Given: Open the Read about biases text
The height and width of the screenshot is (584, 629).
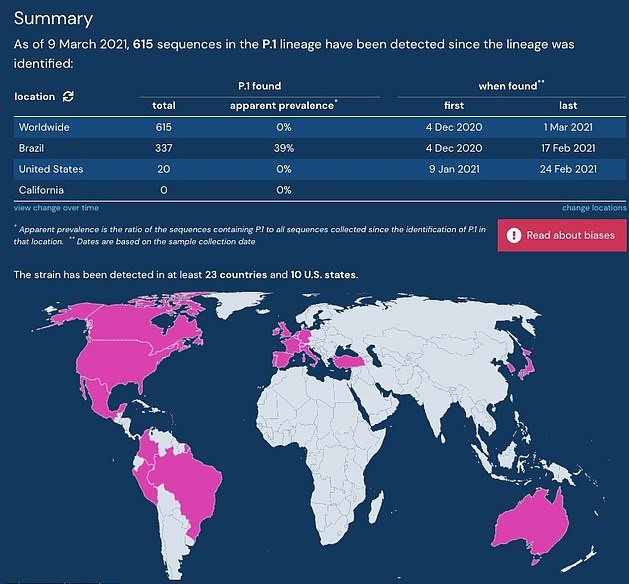Looking at the screenshot, I should (570, 235).
